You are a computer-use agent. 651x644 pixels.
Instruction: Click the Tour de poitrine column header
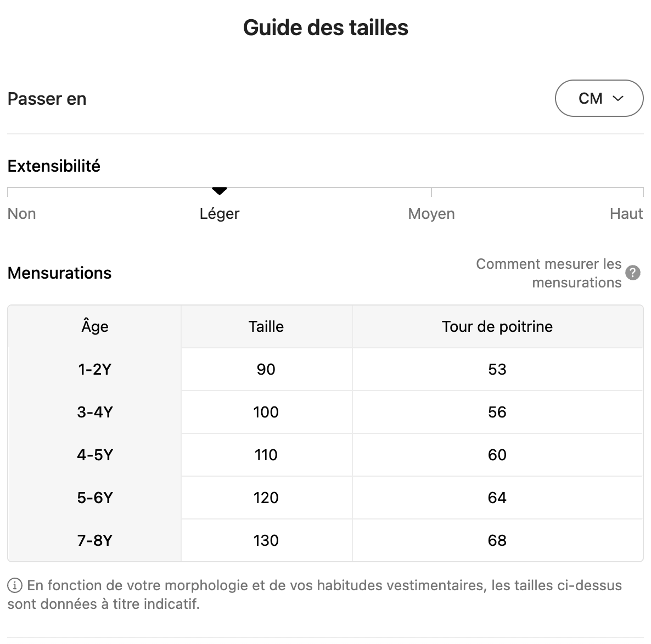click(x=497, y=326)
